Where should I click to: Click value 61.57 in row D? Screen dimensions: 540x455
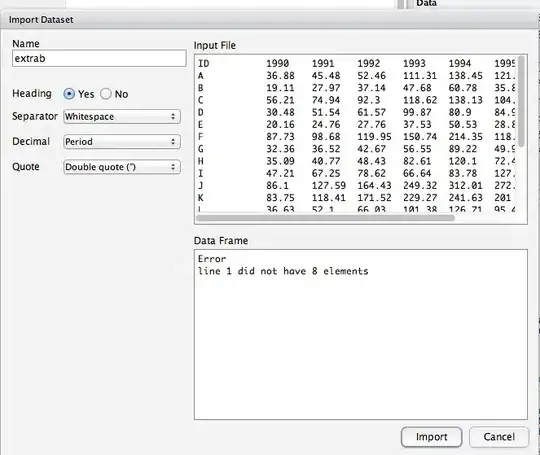tap(371, 113)
